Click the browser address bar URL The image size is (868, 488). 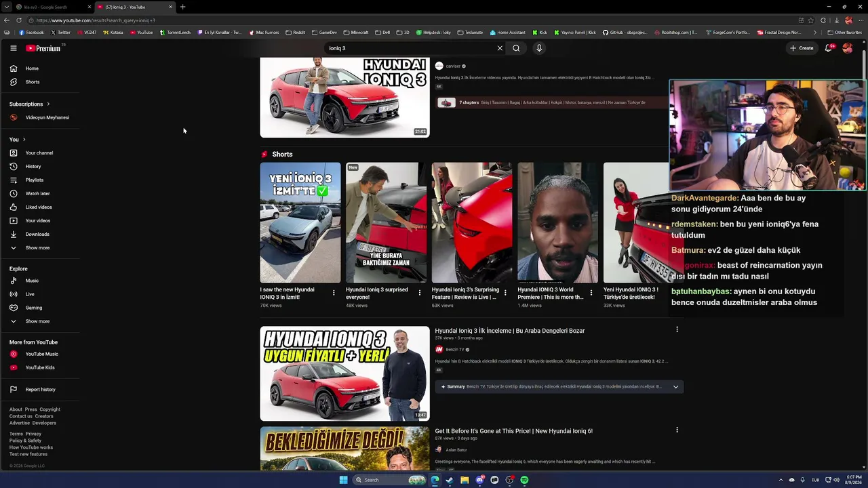[x=96, y=20]
